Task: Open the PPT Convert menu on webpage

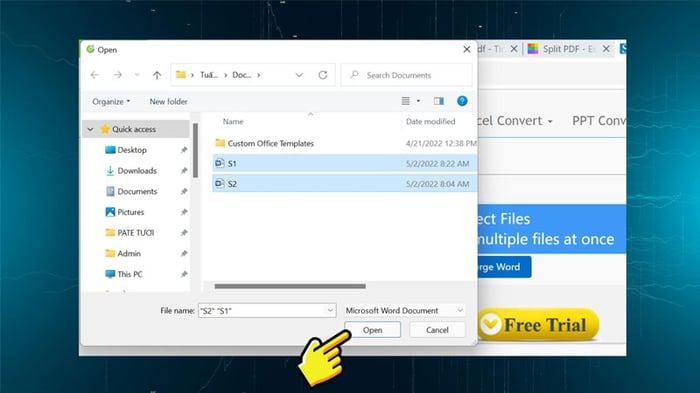Action: pyautogui.click(x=599, y=121)
